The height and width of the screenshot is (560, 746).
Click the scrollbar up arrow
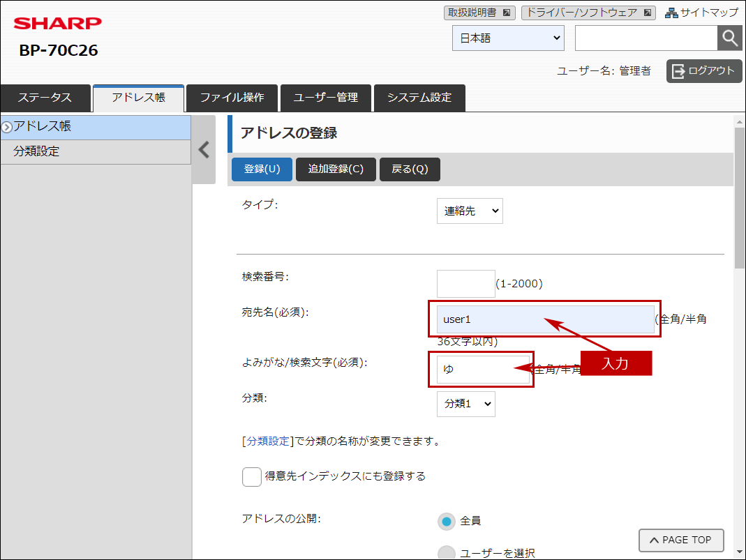pos(739,122)
